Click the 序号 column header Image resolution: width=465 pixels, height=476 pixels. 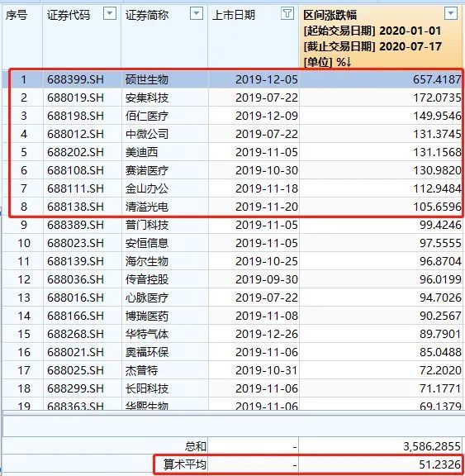[17, 15]
